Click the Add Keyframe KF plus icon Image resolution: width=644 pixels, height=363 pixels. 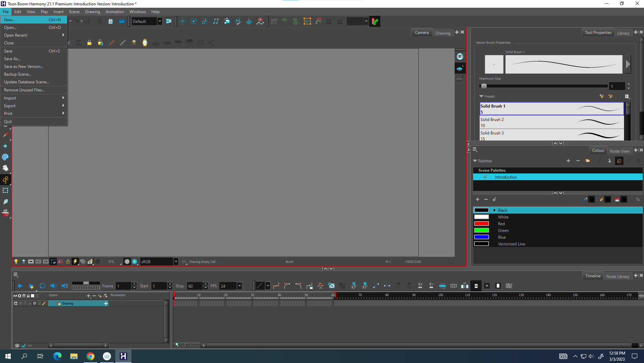click(354, 286)
